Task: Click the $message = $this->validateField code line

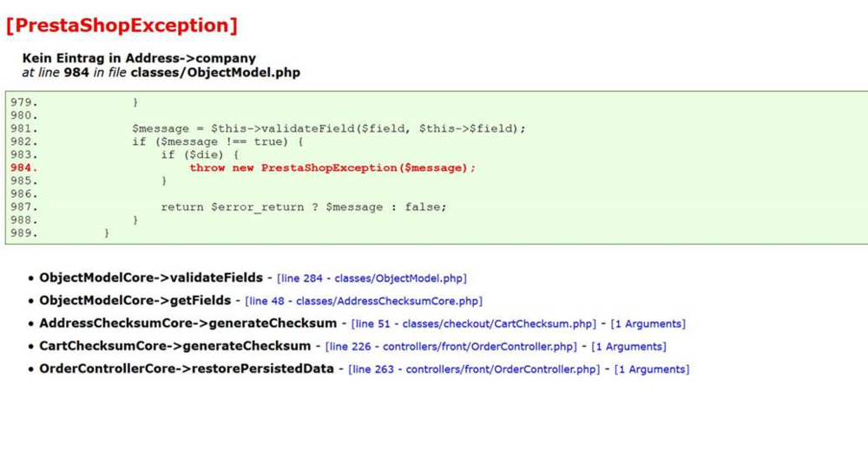Action: (x=329, y=128)
